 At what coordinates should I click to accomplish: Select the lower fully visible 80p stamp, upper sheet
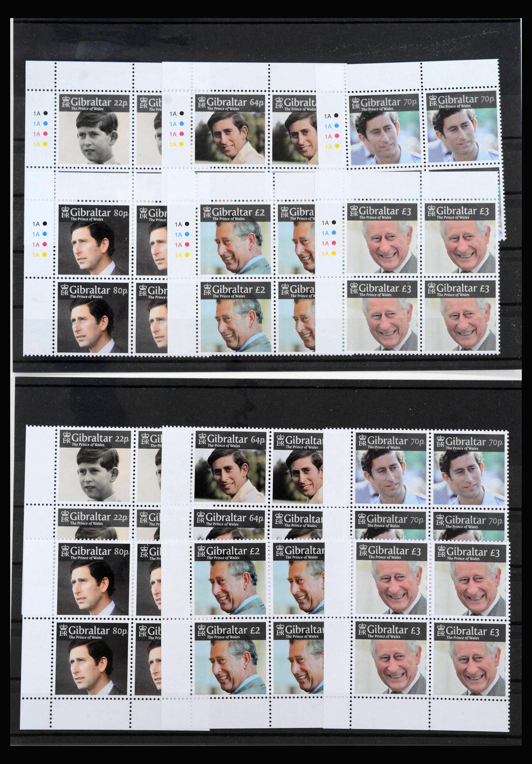[93, 317]
